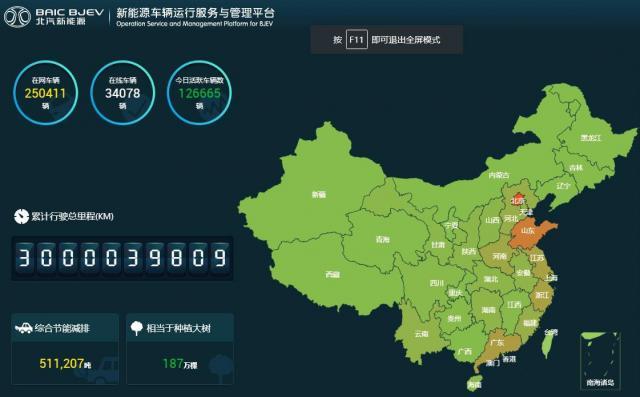Open the 187 万棵 trees planted card
640x397 pixels.
180,349
